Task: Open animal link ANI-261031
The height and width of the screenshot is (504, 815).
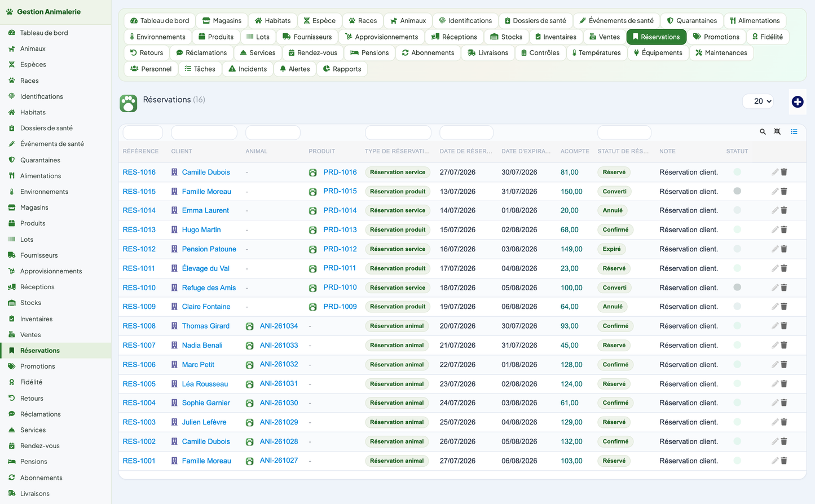Action: pyautogui.click(x=279, y=383)
